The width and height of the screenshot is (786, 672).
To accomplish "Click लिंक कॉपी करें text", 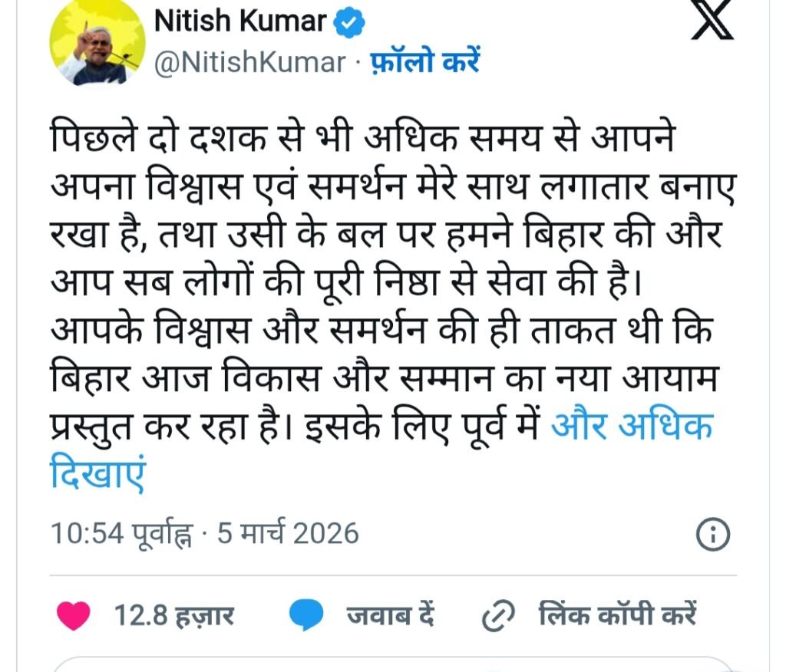I will pyautogui.click(x=618, y=614).
